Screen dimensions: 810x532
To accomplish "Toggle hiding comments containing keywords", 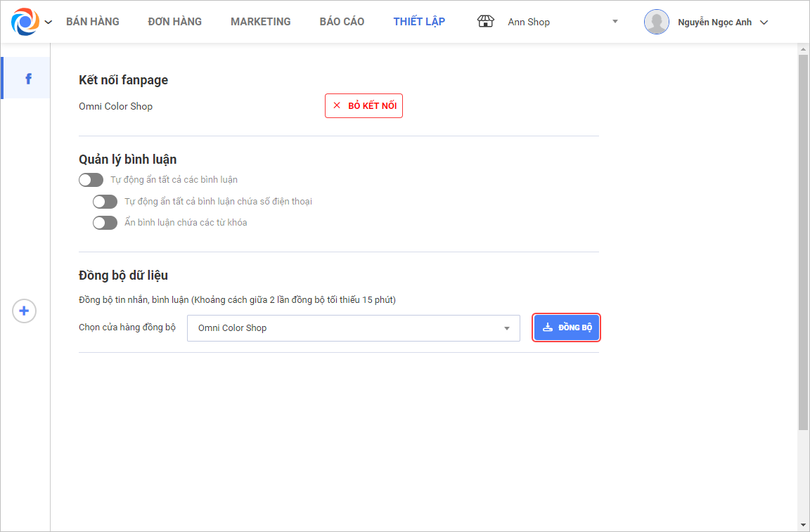I will tap(105, 223).
